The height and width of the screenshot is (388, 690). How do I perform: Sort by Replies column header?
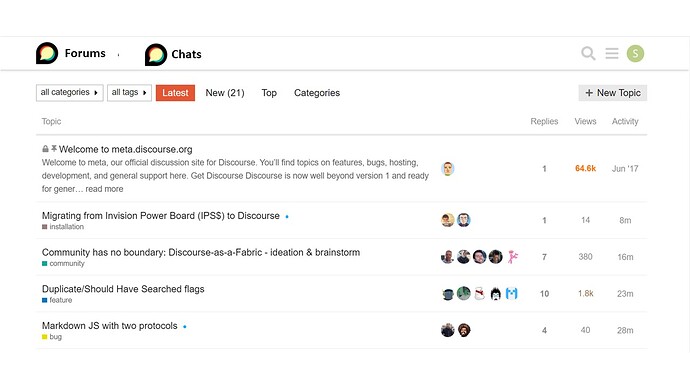click(x=544, y=121)
